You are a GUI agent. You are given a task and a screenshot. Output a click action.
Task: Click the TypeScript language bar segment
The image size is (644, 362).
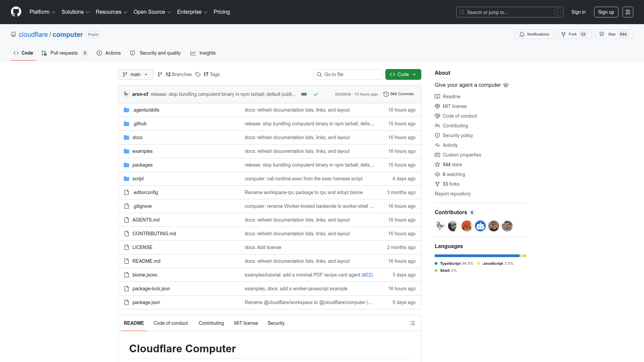[477, 256]
